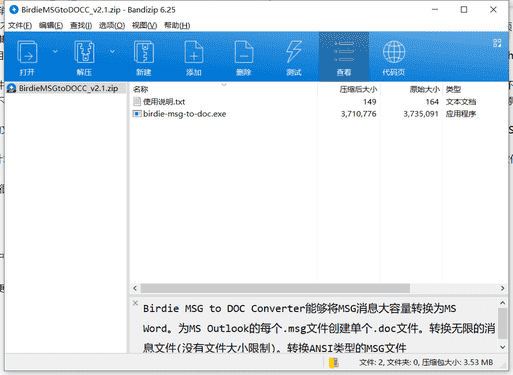Click the Bandizip logo in title bar
Screen dimensions: 513x375
(14, 10)
